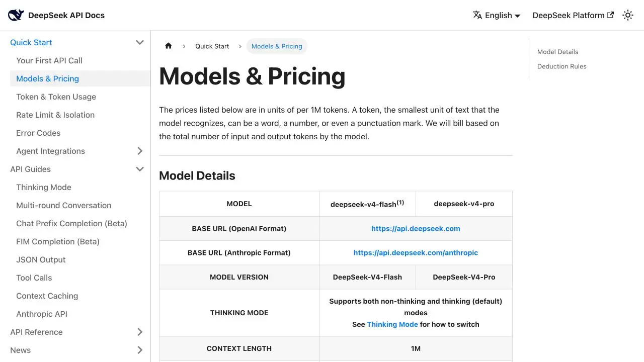Image resolution: width=644 pixels, height=362 pixels.
Task: Jump to Model Details in table of contents
Action: point(557,52)
